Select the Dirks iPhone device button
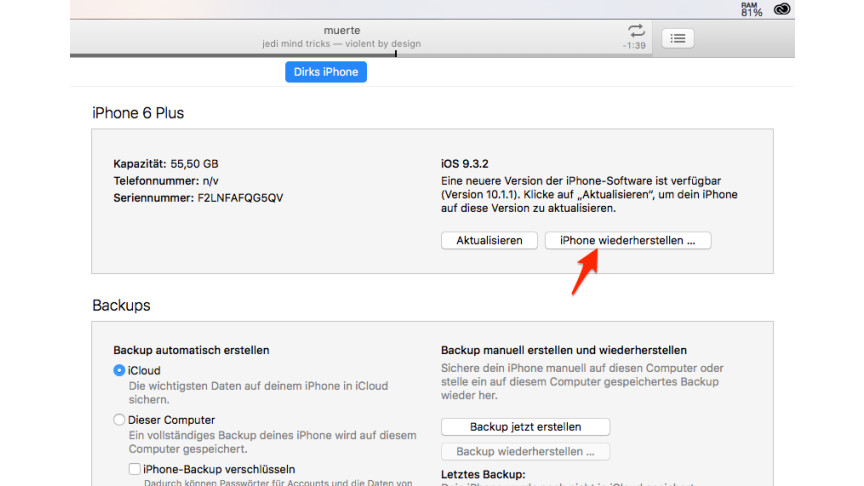The image size is (864, 486). pyautogui.click(x=326, y=72)
